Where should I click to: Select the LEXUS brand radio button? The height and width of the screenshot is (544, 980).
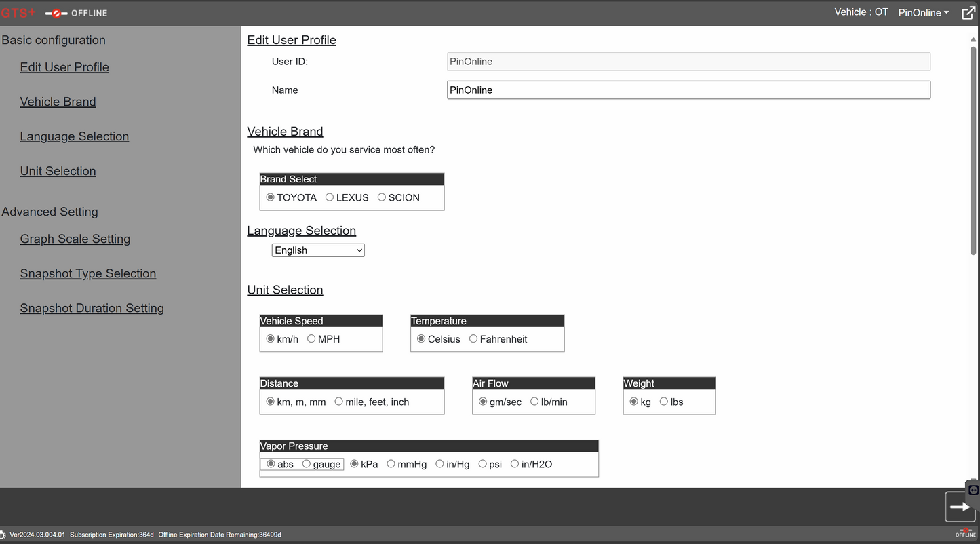tap(330, 197)
